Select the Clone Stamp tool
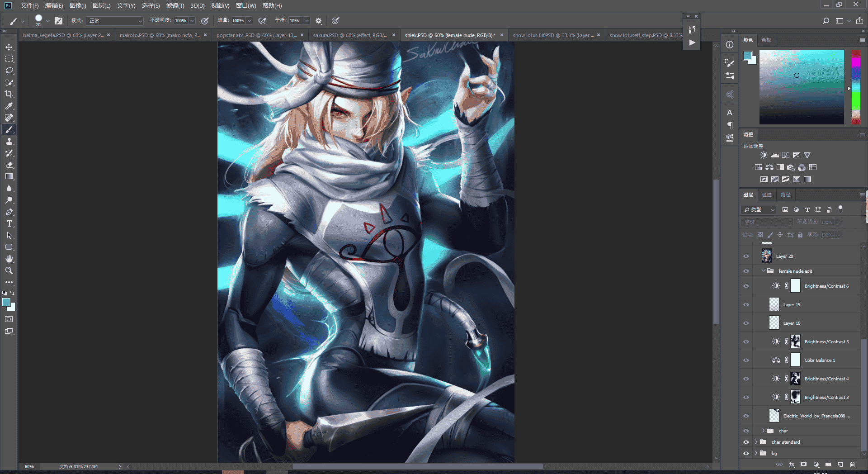 coord(9,141)
